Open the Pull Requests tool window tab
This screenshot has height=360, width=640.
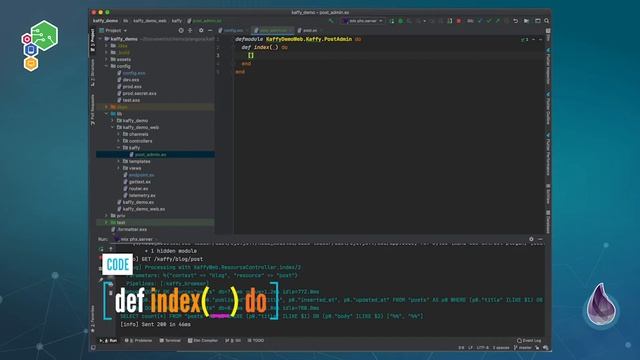pyautogui.click(x=93, y=109)
